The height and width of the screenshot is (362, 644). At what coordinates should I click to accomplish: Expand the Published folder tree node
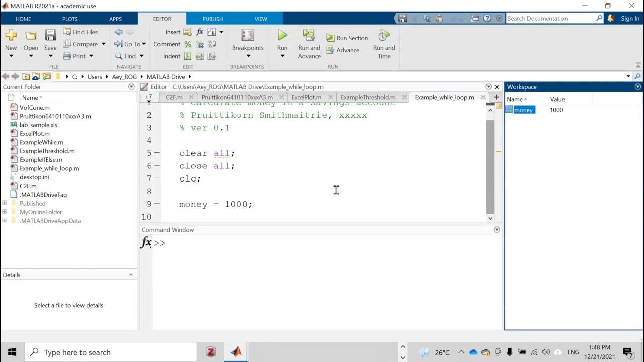(x=5, y=203)
